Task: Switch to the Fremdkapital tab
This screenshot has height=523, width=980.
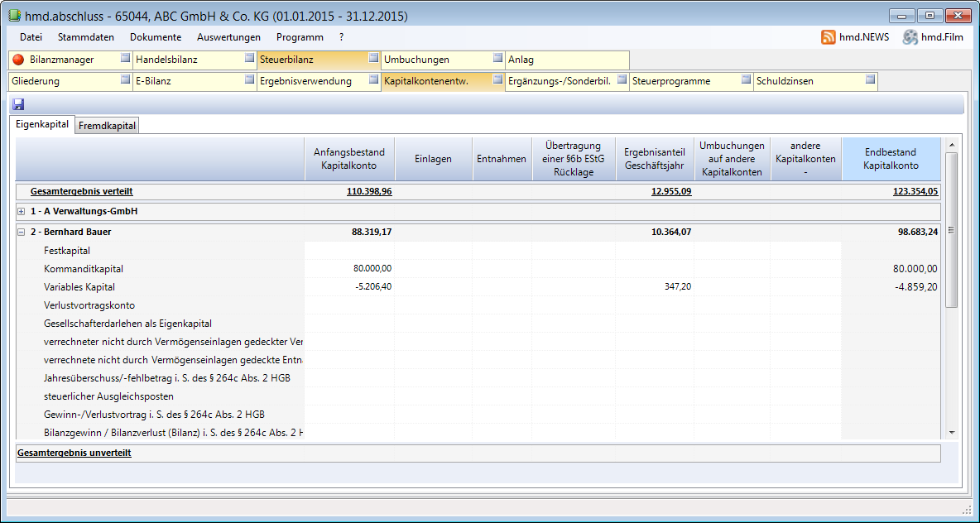Action: pos(108,126)
